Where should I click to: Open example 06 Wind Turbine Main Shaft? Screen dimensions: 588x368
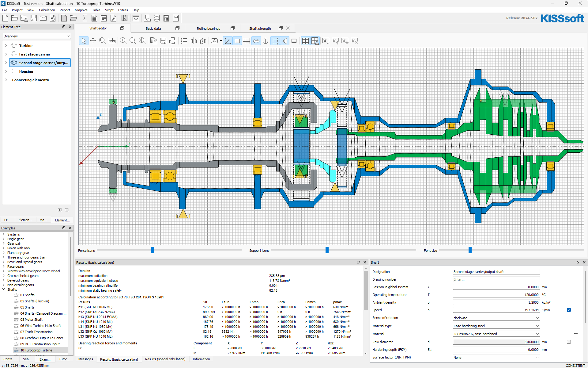tap(40, 326)
